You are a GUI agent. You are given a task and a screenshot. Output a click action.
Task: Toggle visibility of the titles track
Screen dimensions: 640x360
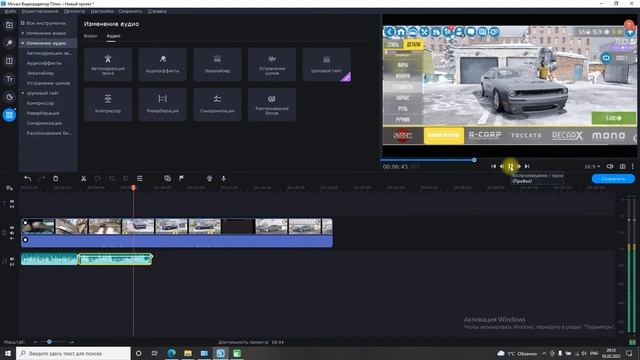pyautogui.click(x=12, y=202)
